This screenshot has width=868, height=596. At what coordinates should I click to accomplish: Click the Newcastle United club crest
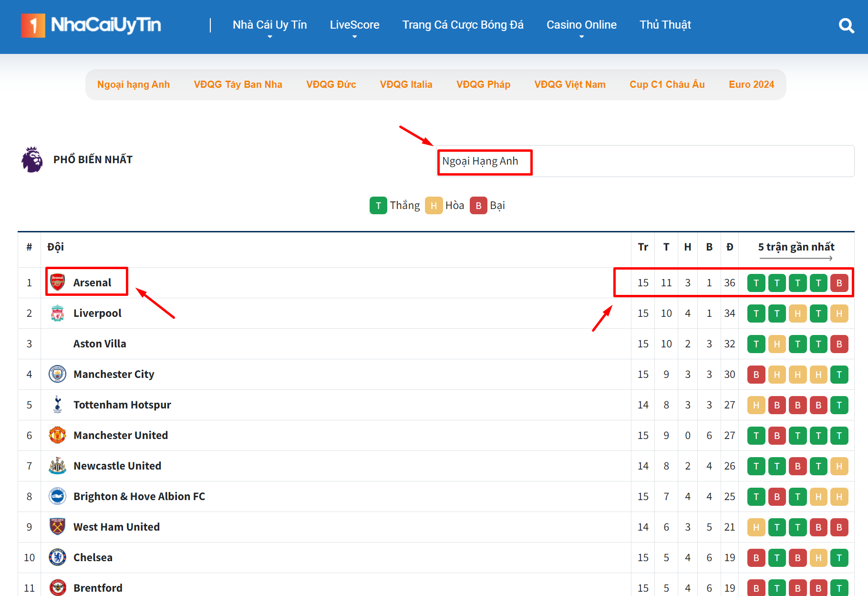pyautogui.click(x=58, y=466)
